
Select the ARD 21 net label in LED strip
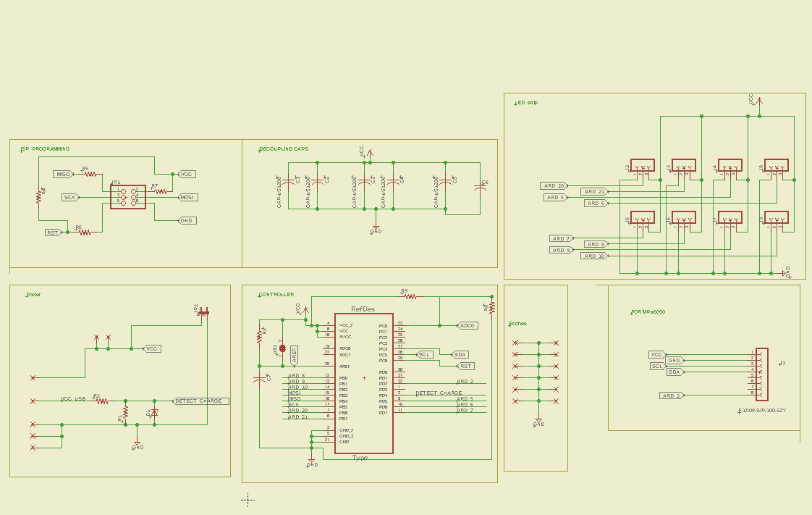click(x=594, y=192)
